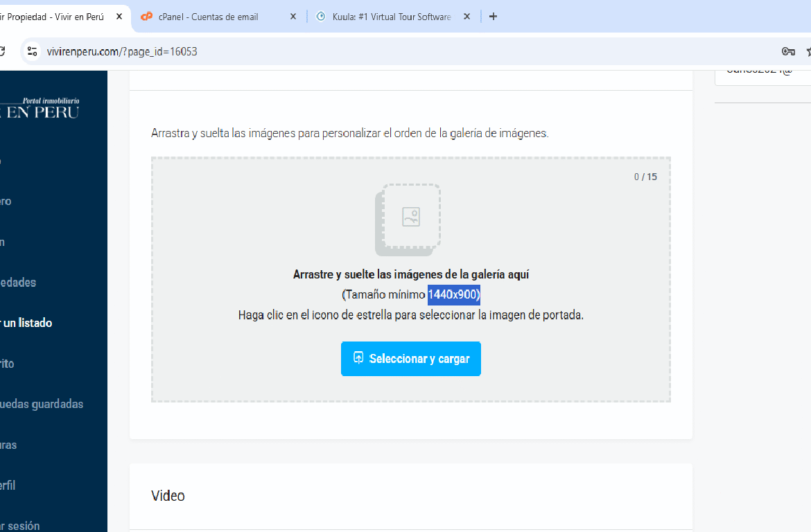Open the saved passwords key icon

tap(788, 51)
